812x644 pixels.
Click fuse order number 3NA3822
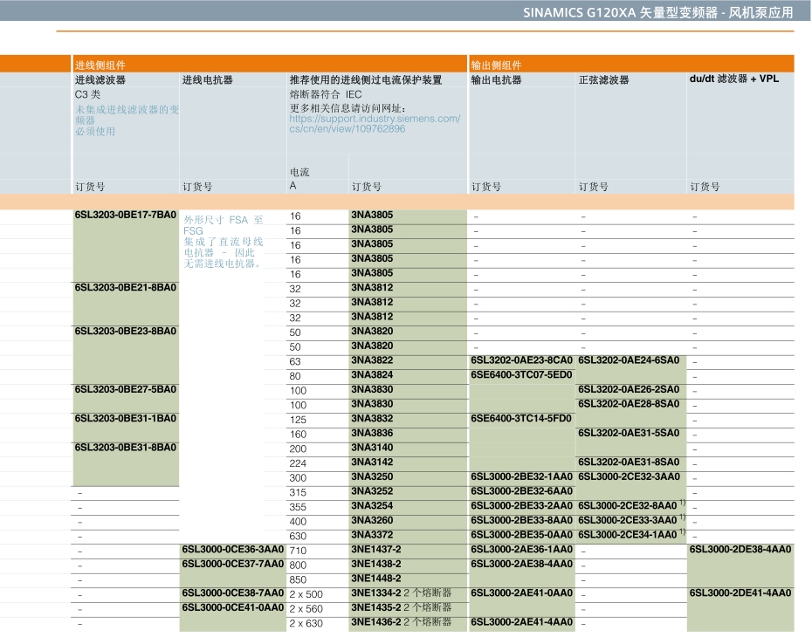click(x=372, y=360)
